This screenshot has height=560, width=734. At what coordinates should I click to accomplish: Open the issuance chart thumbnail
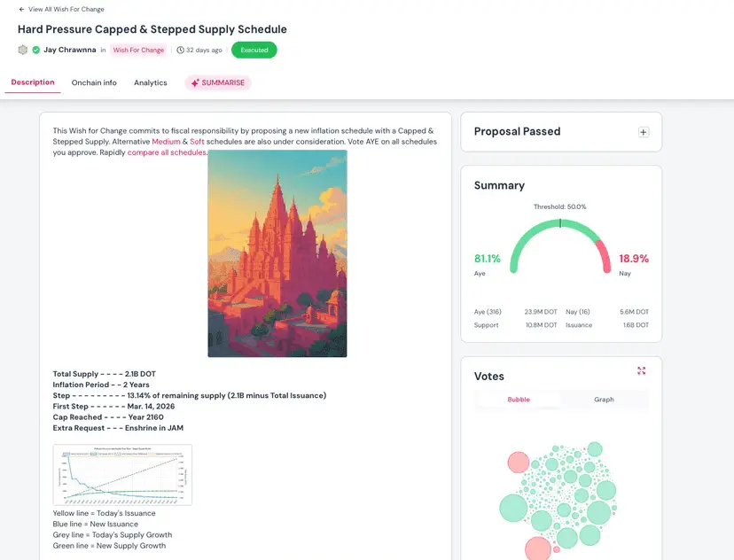click(x=122, y=475)
